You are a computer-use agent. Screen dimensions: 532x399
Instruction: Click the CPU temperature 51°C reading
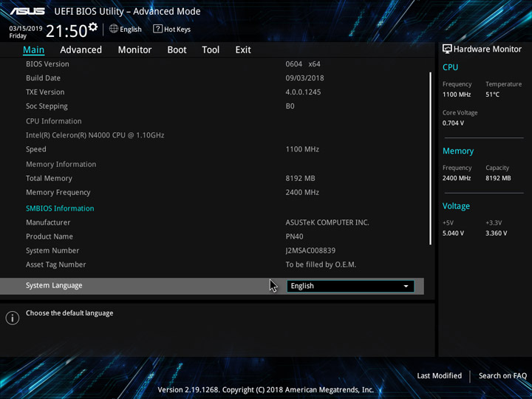(x=492, y=95)
